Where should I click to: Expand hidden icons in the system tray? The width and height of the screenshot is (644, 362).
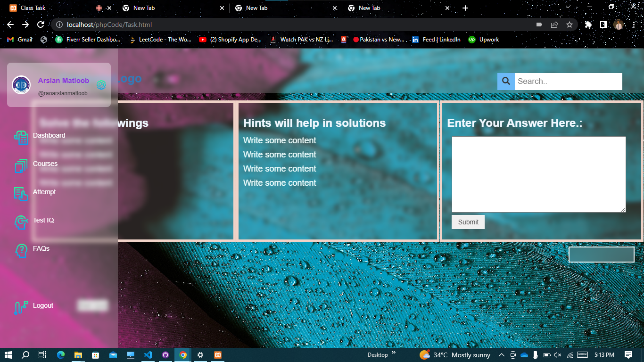click(501, 355)
